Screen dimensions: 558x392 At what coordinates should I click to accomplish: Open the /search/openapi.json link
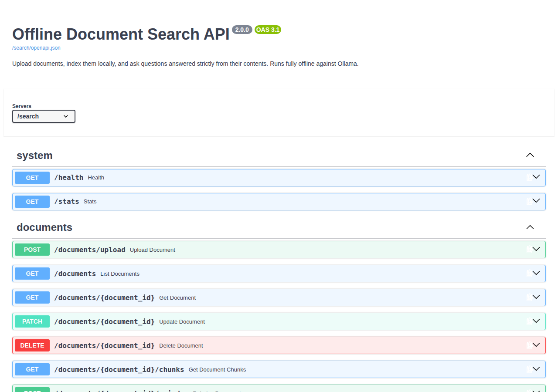pos(36,48)
